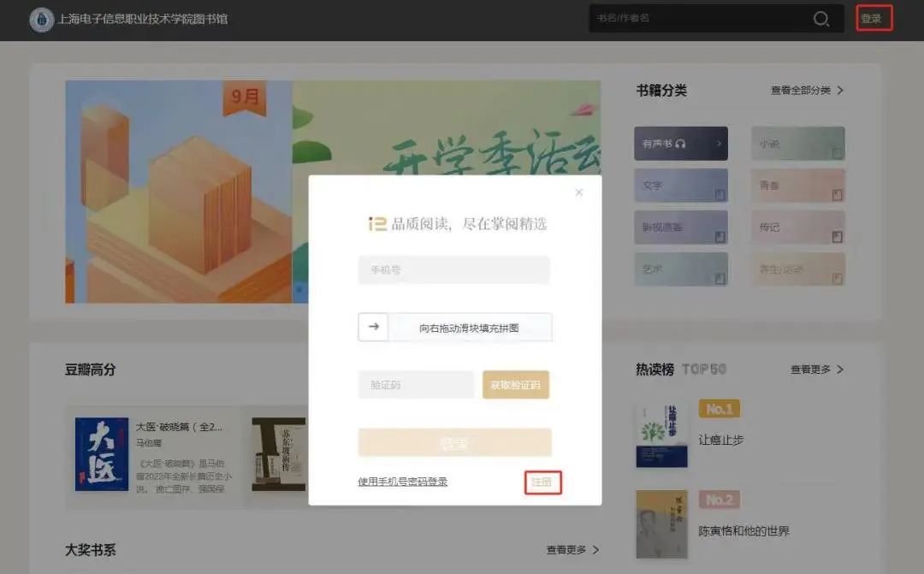Viewport: 924px width, 574px height.
Task: Click the library logo emblem in top bar
Action: [40, 18]
